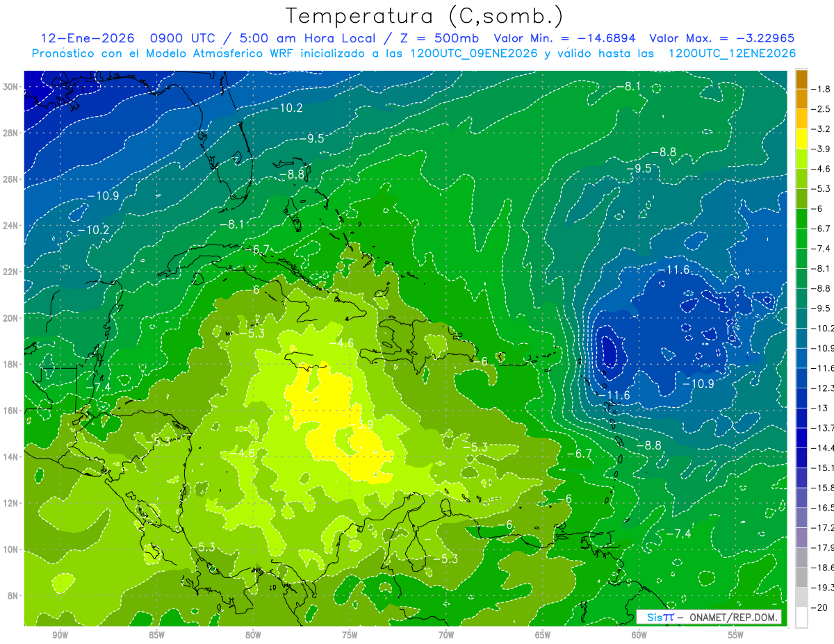The height and width of the screenshot is (644, 834).
Task: Click the "Valor Min. = -14.6894" text
Action: (x=566, y=38)
